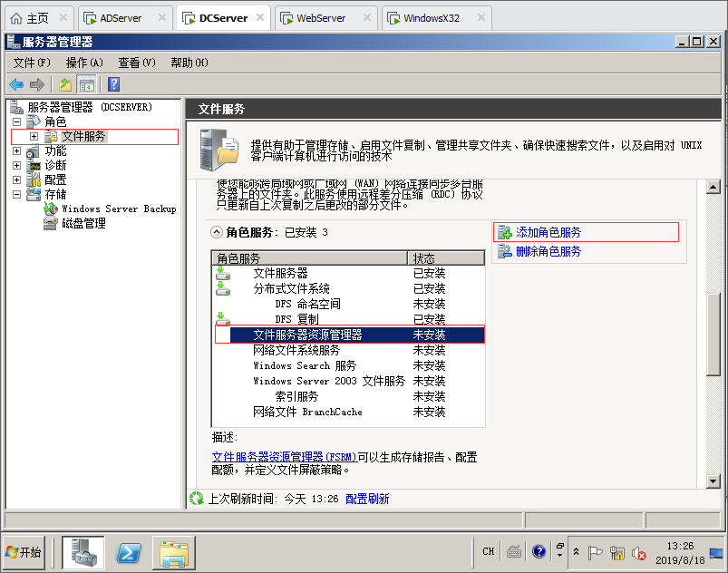Click the keyboard icon in language bar
This screenshot has width=728, height=573.
514,551
